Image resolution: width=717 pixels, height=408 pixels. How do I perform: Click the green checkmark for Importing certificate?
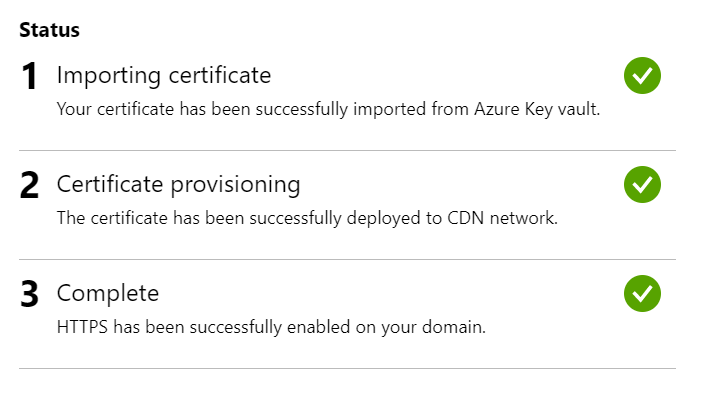coord(642,75)
